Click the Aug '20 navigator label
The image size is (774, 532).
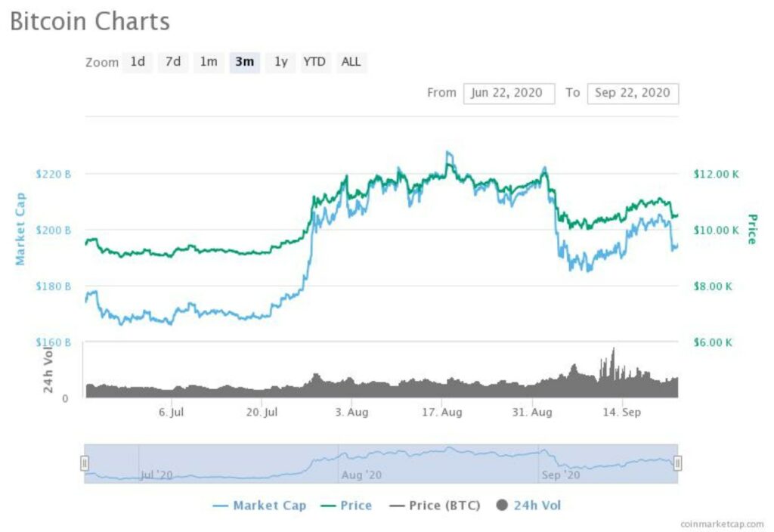(x=361, y=475)
